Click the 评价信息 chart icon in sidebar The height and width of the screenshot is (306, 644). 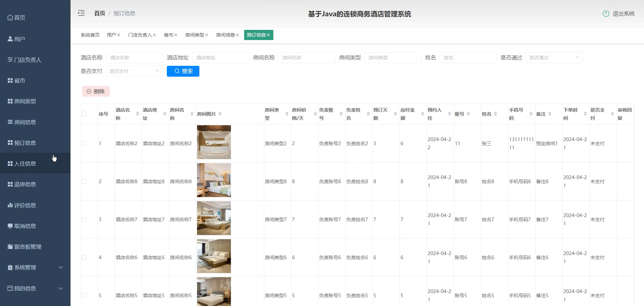coord(10,205)
